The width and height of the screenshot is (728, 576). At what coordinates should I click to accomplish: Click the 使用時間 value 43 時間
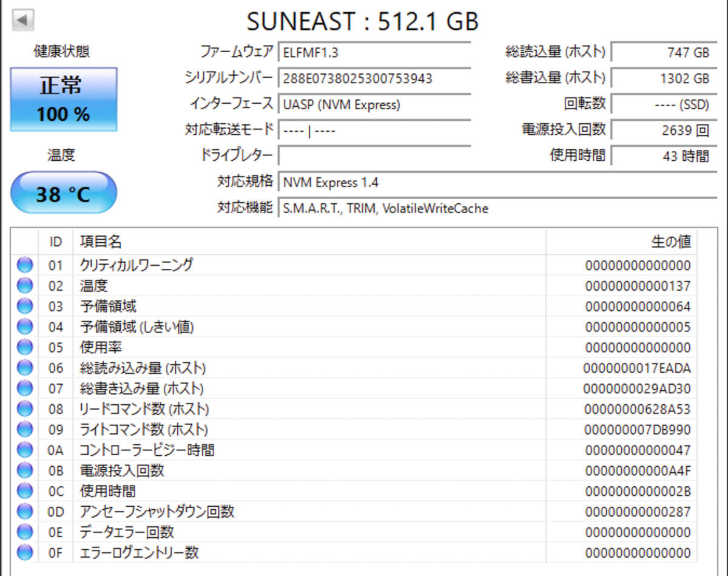pos(663,156)
